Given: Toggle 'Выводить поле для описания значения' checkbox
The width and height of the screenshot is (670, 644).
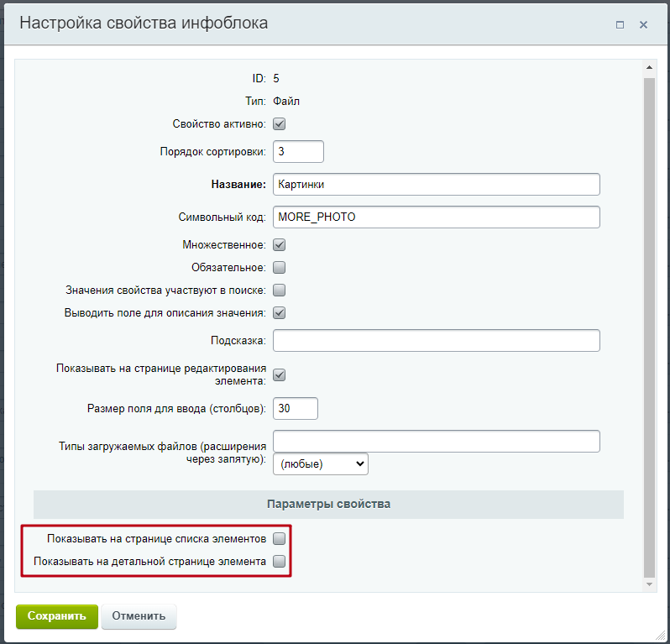Looking at the screenshot, I should point(279,313).
